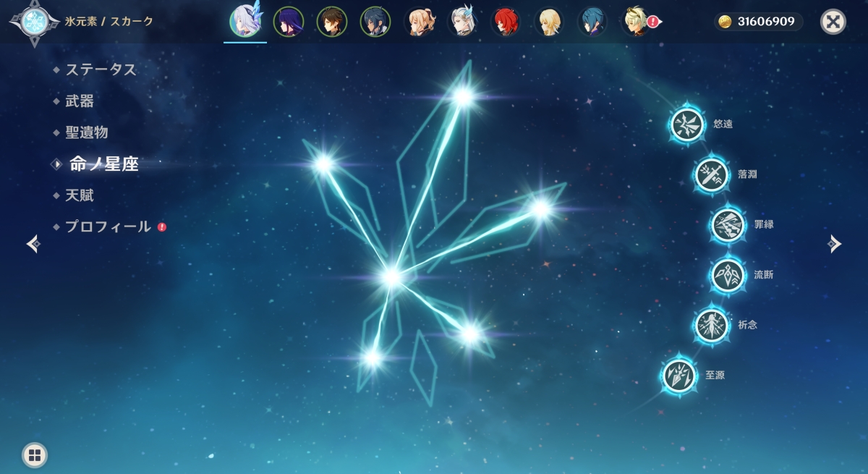Click the 氷元素 / スカーク title text

pos(109,22)
